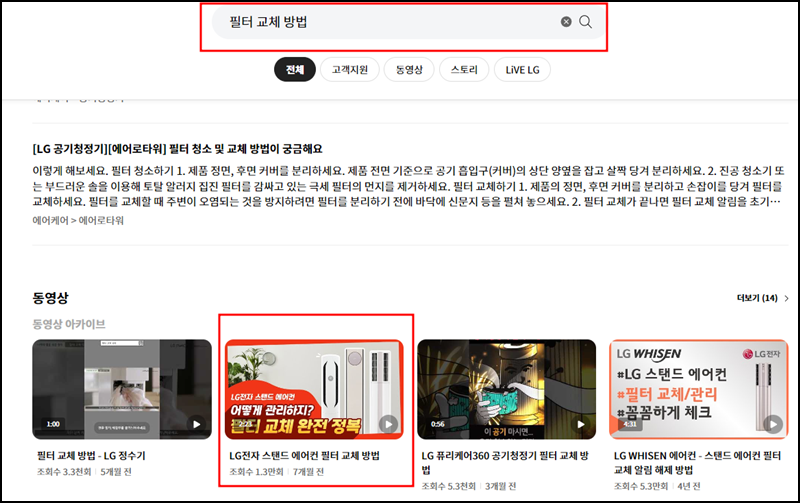This screenshot has width=800, height=503.
Task: Select the 전체 tab
Action: click(x=295, y=69)
